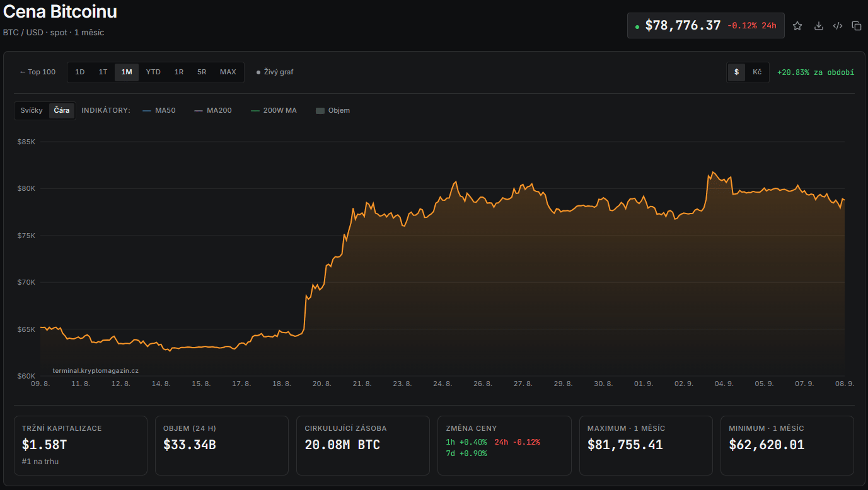Switch chart to YTD range
The image size is (868, 490).
coord(153,72)
